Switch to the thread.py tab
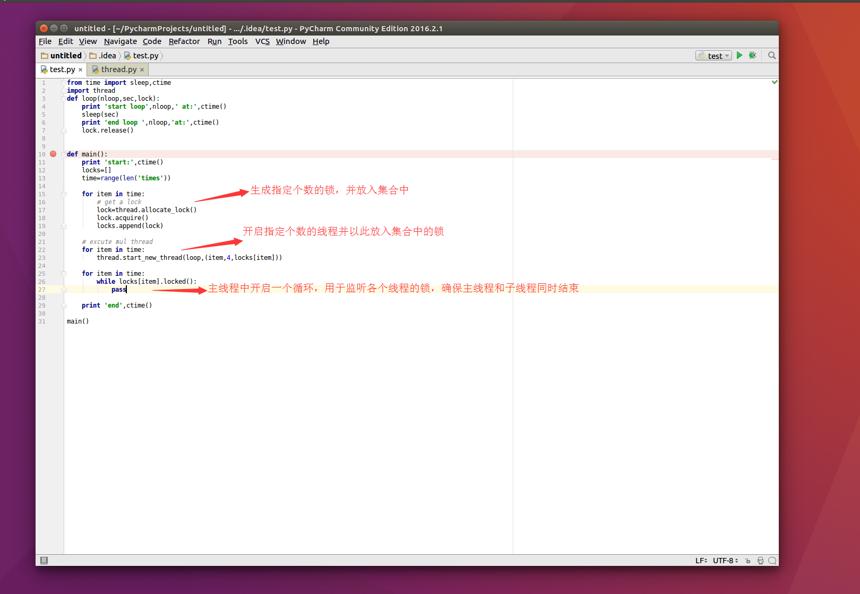This screenshot has width=860, height=594. pos(118,70)
